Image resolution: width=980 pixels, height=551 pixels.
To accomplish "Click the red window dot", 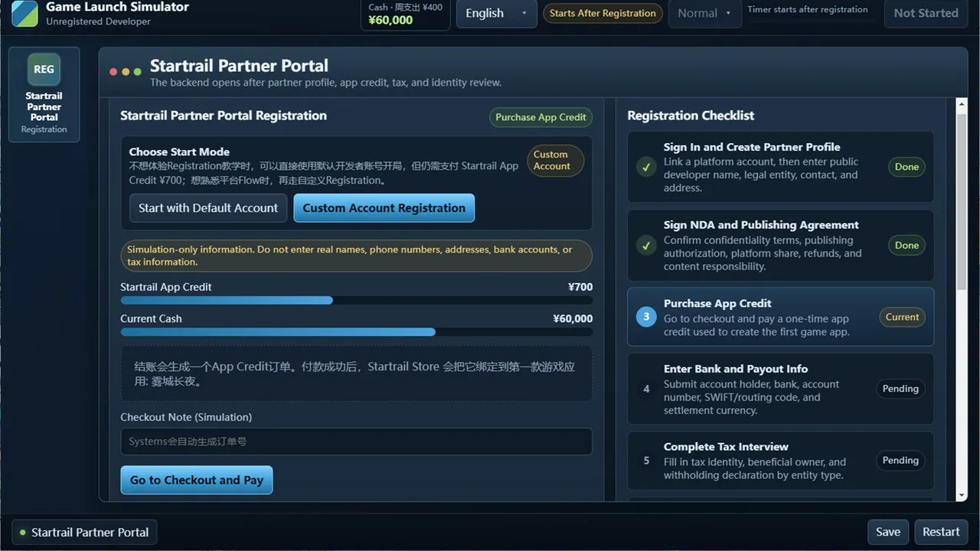I will pyautogui.click(x=113, y=72).
